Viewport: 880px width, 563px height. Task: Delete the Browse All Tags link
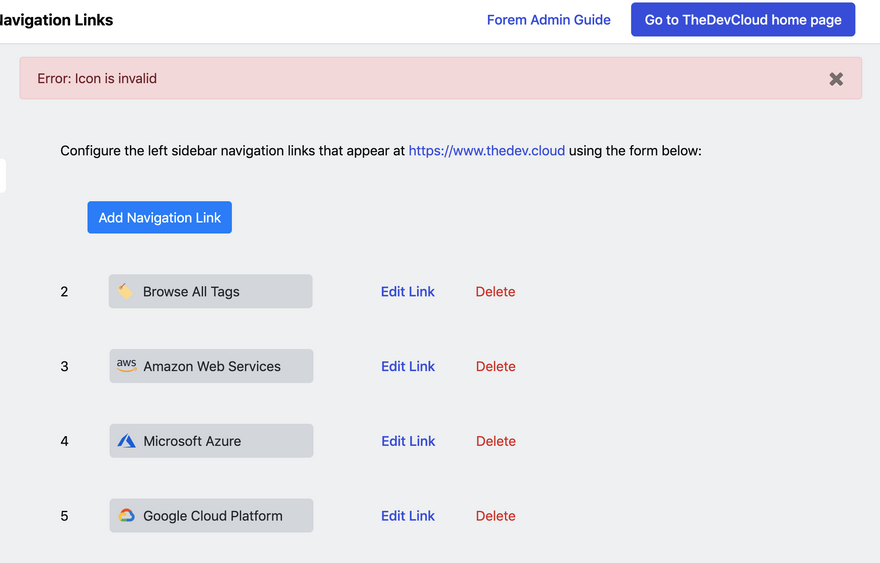coord(495,291)
